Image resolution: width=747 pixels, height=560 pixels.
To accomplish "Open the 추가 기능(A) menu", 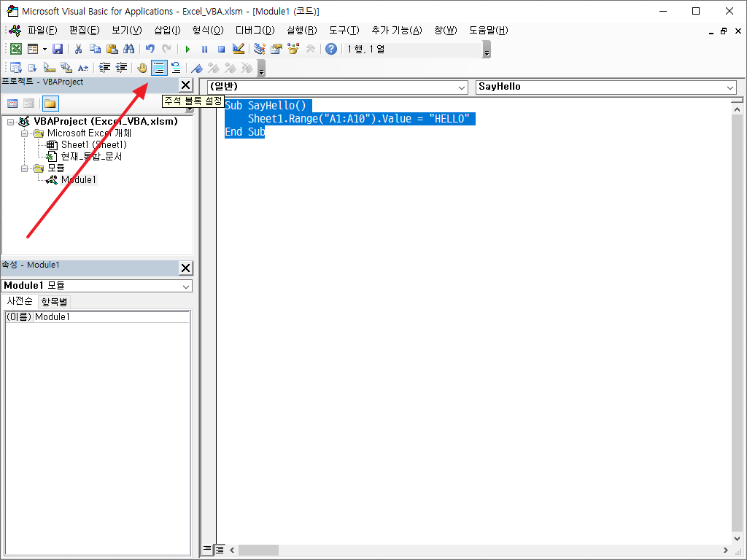I will coord(396,31).
